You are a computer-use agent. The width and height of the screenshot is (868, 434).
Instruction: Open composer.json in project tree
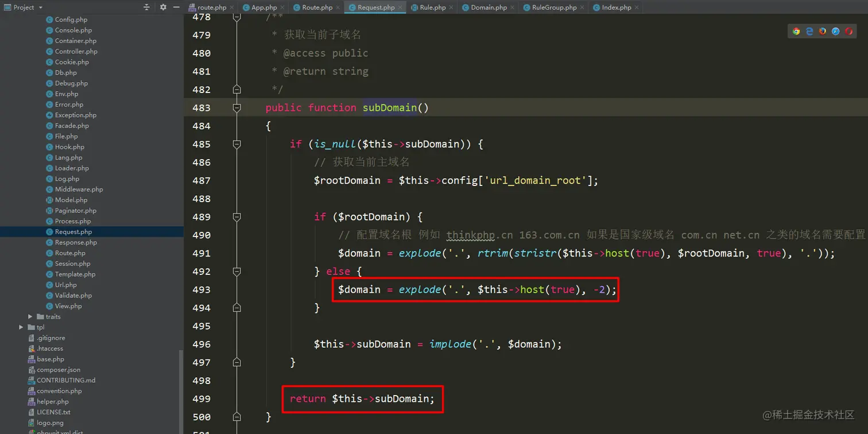pos(59,370)
